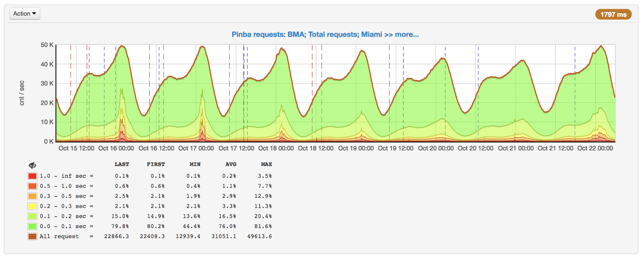Click the 0 K y-axis label
Viewport: 644px width, 259px height.
tap(49, 141)
